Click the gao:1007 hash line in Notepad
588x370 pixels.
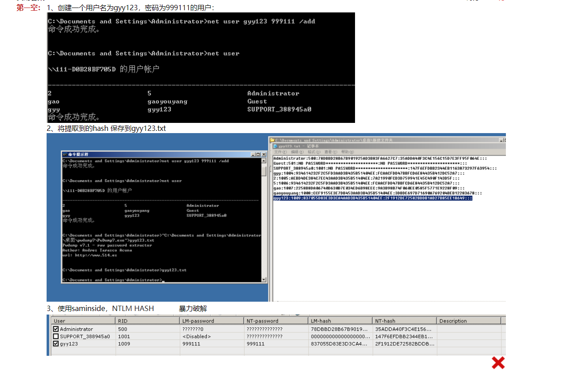pyautogui.click(x=369, y=188)
